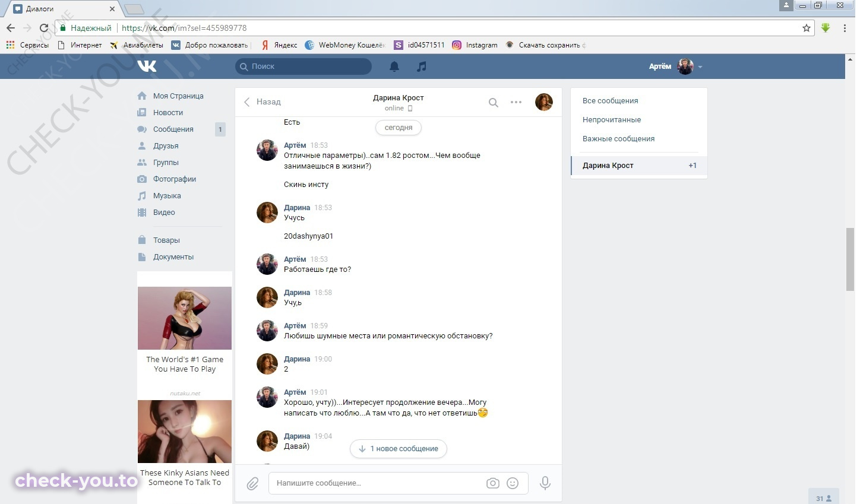Image resolution: width=860 pixels, height=504 pixels.
Task: Open Фотографии in the sidebar
Action: click(x=175, y=179)
